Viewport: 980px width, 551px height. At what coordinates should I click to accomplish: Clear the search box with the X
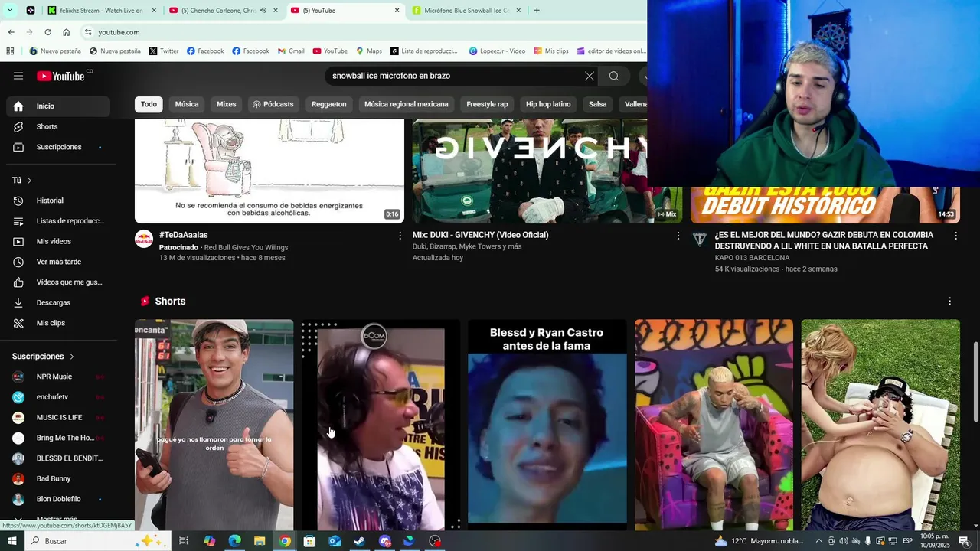(589, 76)
